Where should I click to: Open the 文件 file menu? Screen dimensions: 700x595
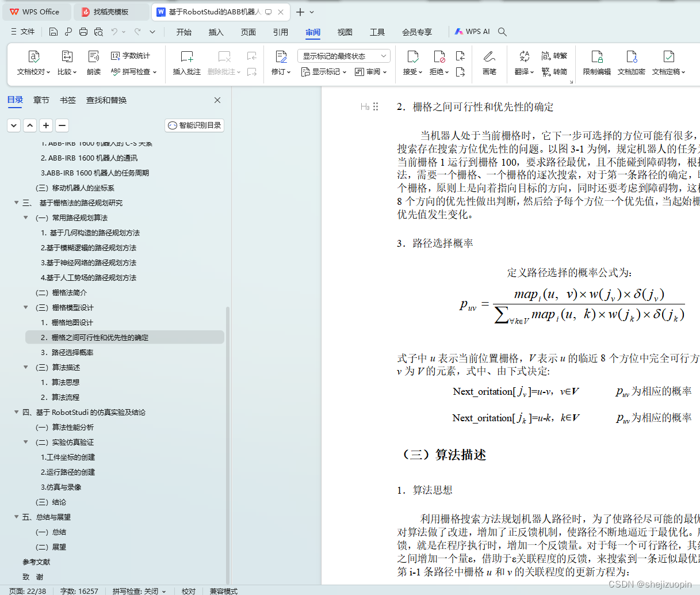(22, 32)
